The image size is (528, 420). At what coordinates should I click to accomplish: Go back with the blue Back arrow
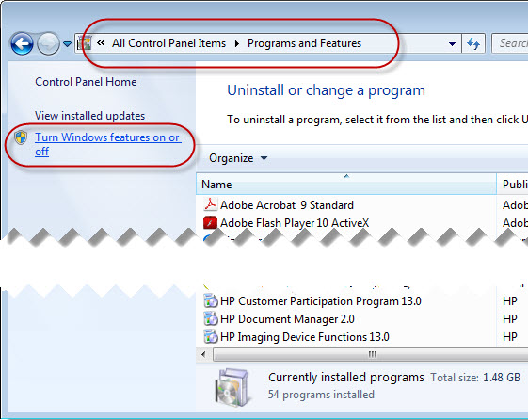tap(22, 43)
